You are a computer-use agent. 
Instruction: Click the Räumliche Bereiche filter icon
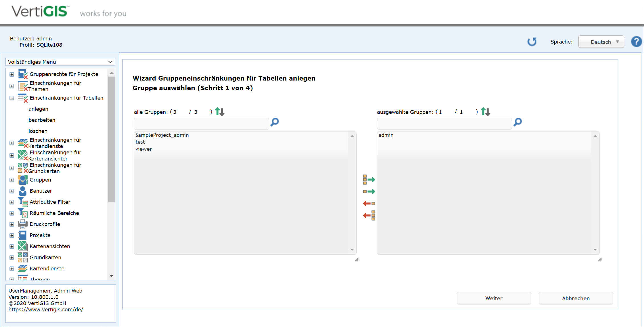point(23,213)
